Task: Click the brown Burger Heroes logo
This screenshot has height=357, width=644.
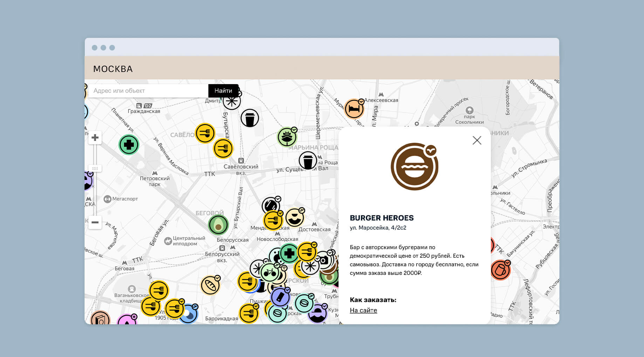Action: point(415,167)
